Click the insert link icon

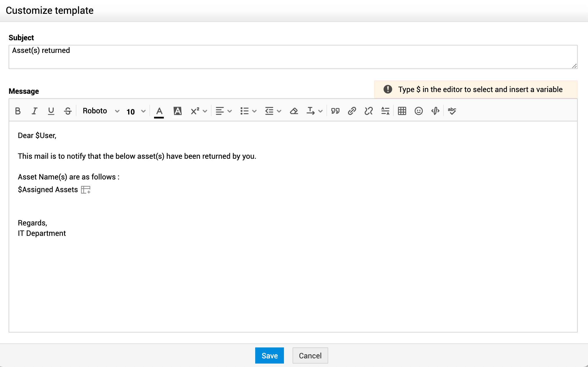pyautogui.click(x=352, y=111)
